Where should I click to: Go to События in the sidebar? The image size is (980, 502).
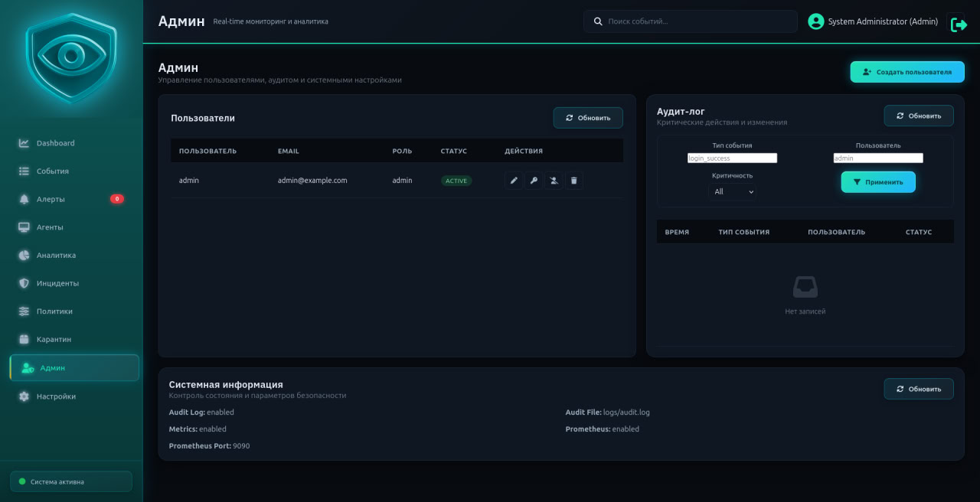tap(74, 171)
